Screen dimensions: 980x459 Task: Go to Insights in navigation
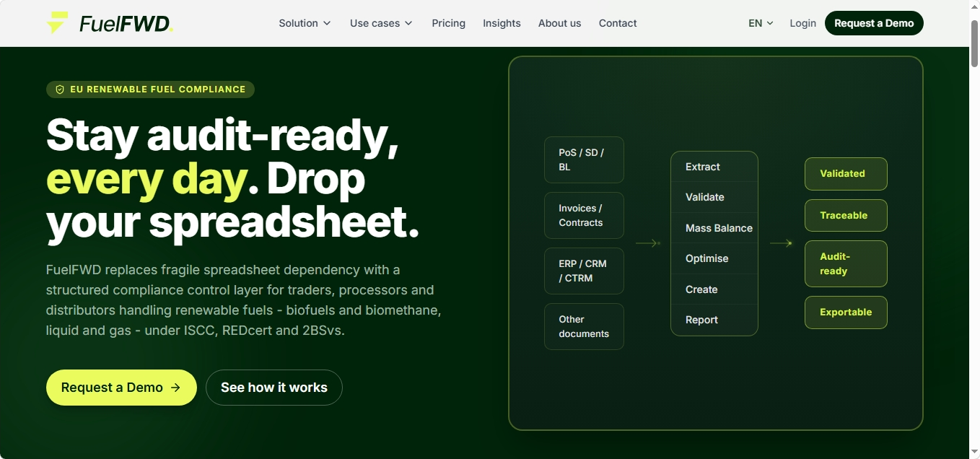pyautogui.click(x=502, y=23)
